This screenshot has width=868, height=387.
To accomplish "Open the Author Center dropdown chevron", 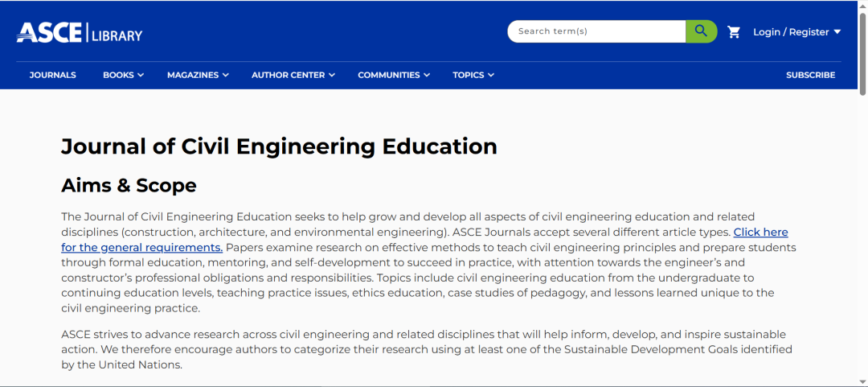I will coord(332,76).
